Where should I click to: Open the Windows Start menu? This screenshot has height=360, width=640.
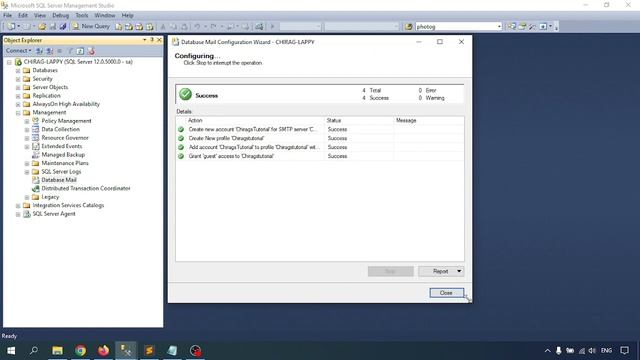pyautogui.click(x=11, y=351)
